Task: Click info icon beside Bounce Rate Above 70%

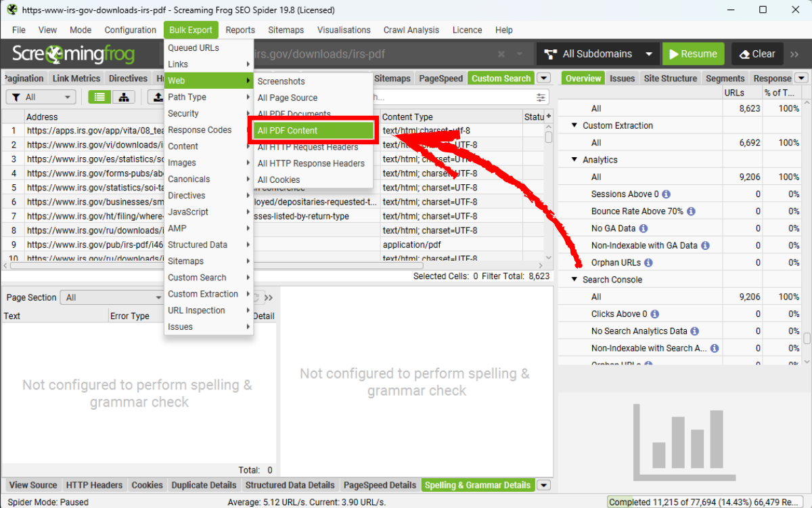Action: [x=691, y=211]
